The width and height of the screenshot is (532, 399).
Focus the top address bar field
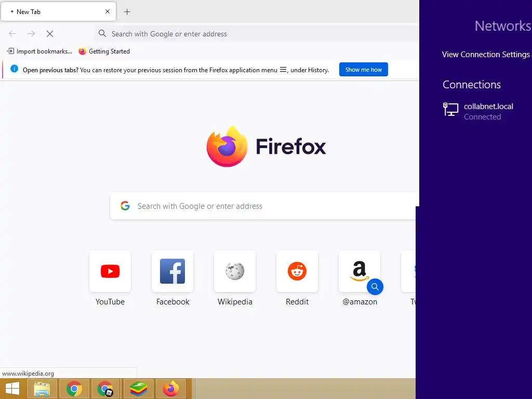pyautogui.click(x=257, y=34)
